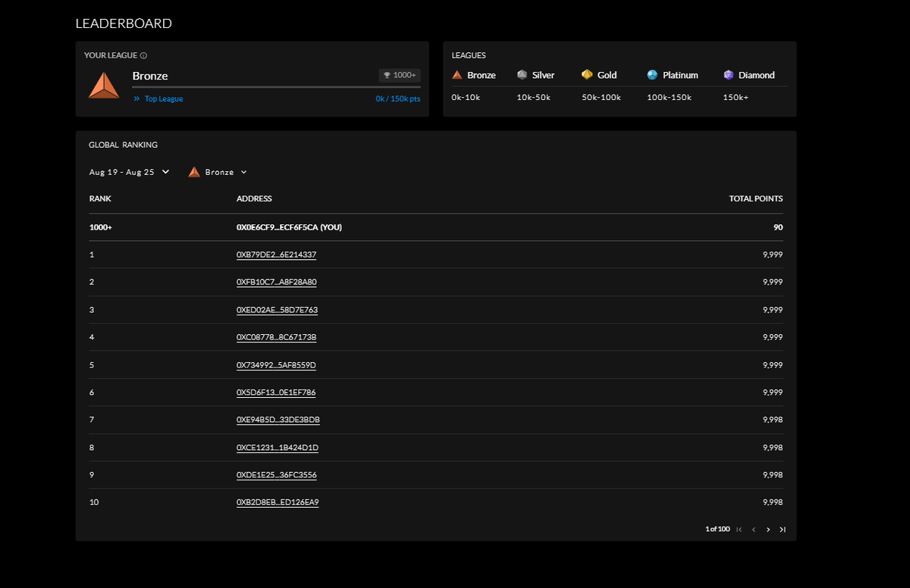The image size is (910, 588).
Task: Click the 1000+ rank cell in your row
Action: coord(100,227)
